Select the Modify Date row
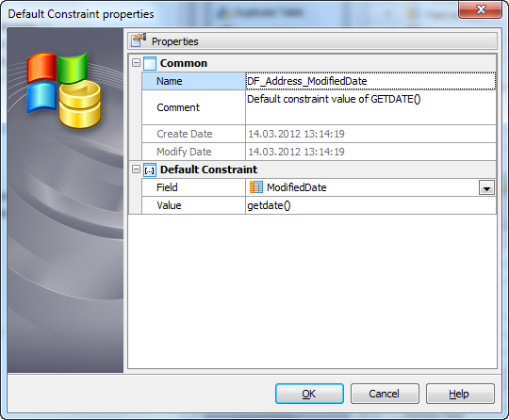This screenshot has height=420, width=509. (x=319, y=152)
